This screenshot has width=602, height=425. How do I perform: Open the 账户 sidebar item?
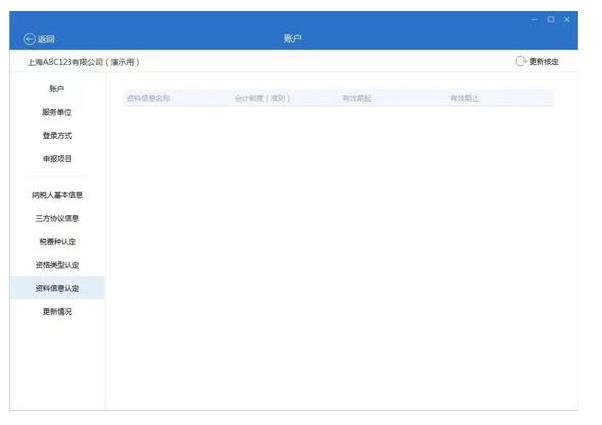pos(57,89)
